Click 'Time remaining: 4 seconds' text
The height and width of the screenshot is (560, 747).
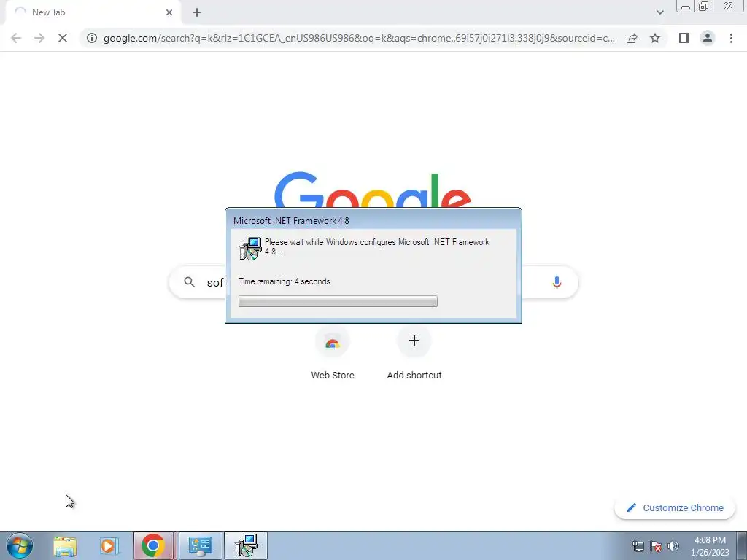(x=285, y=281)
